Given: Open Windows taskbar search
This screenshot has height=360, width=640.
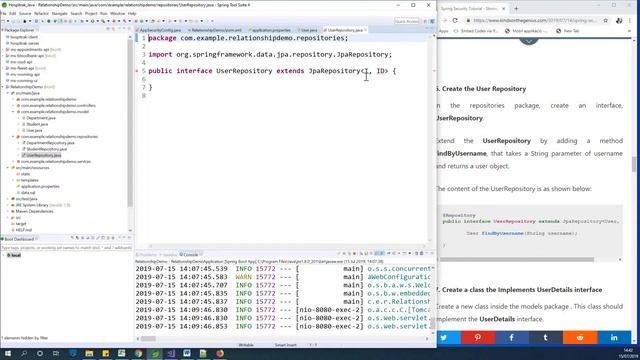Looking at the screenshot, I should point(24,353).
